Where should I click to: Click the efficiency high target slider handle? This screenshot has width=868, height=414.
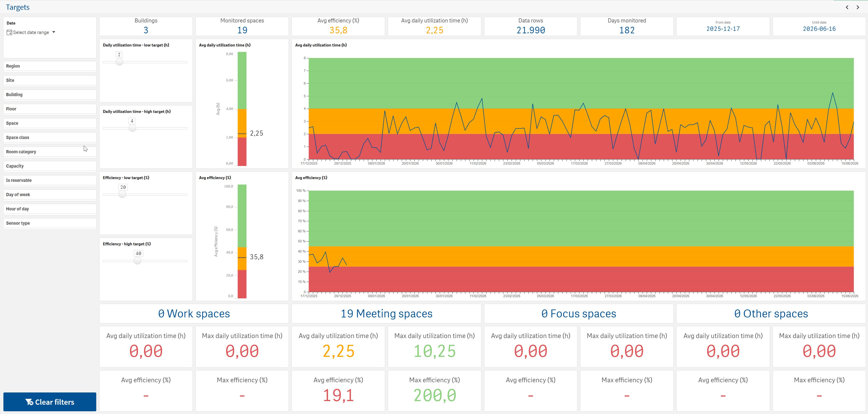point(138,261)
